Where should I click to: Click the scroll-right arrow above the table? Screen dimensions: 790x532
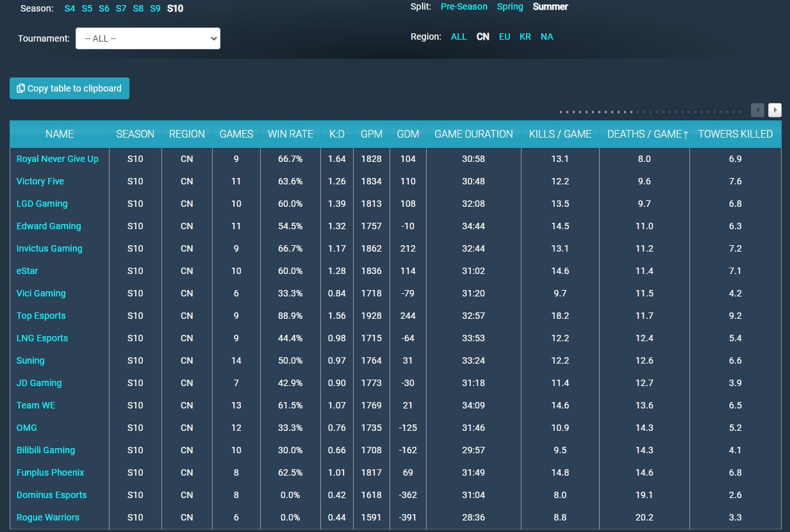click(775, 110)
